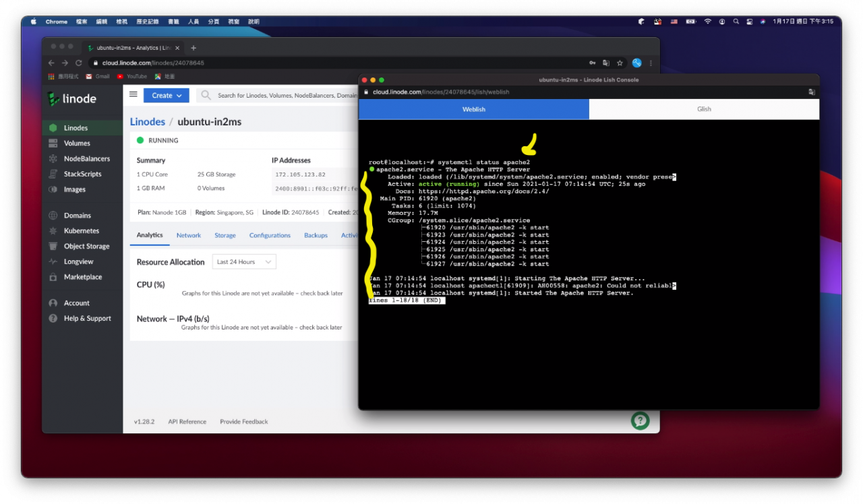Reload the Linode cloud page
This screenshot has height=504, width=863.
(x=78, y=63)
